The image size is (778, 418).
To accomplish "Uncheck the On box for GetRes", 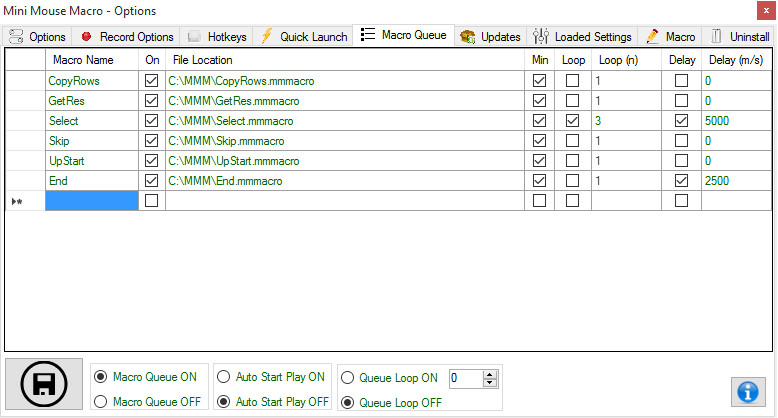I will click(151, 101).
